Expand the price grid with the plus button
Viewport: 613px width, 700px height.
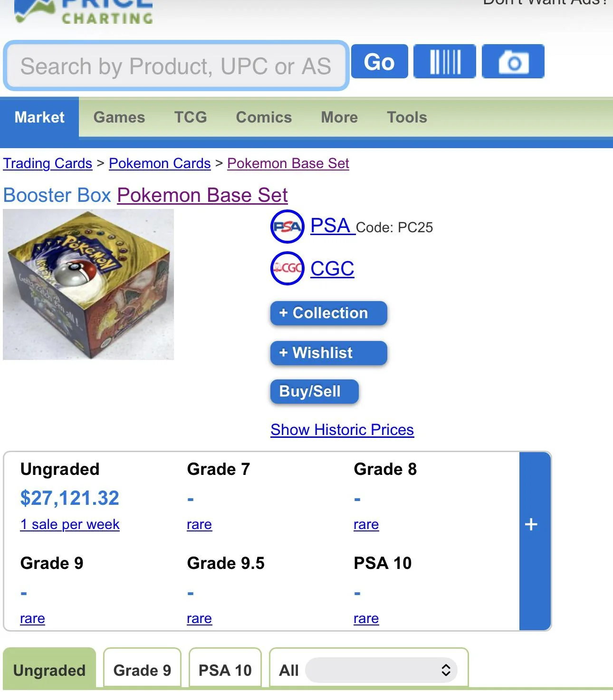point(531,524)
